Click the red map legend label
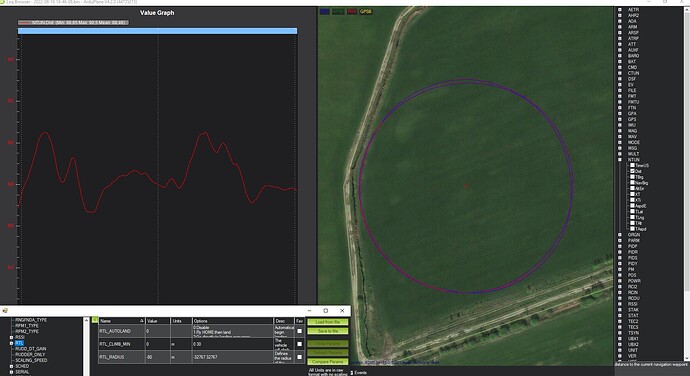The image size is (690, 376). coord(352,11)
